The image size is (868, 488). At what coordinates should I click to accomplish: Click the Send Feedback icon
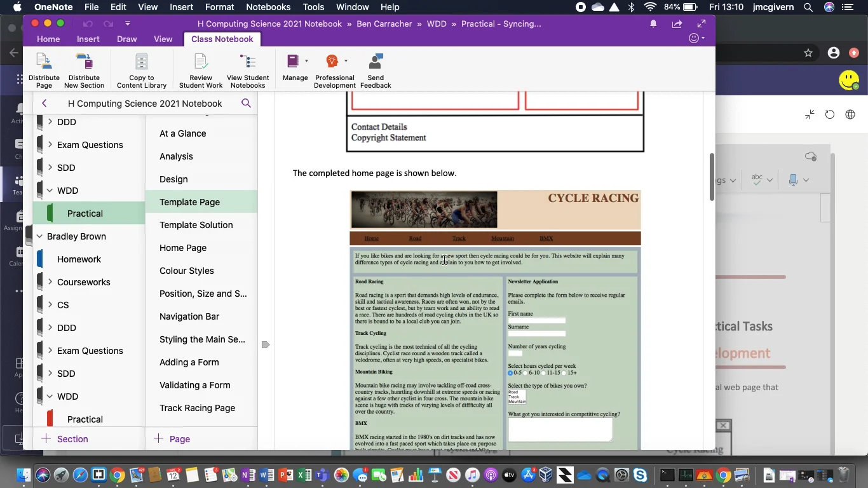coord(376,62)
